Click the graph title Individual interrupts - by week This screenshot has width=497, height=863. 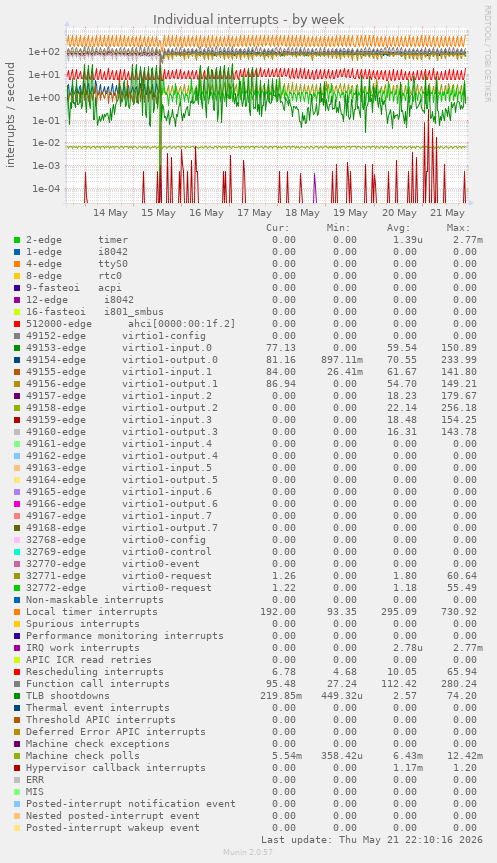coord(249,20)
